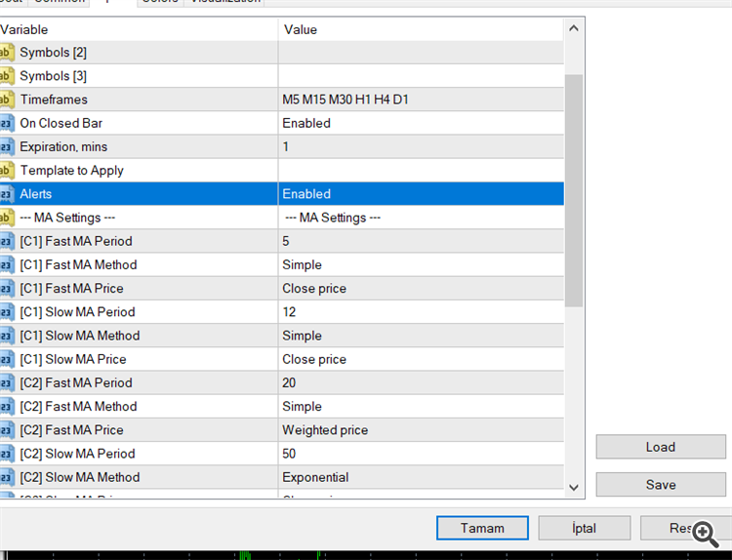Image resolution: width=732 pixels, height=560 pixels.
Task: Cancel with the İptal button
Action: click(585, 528)
